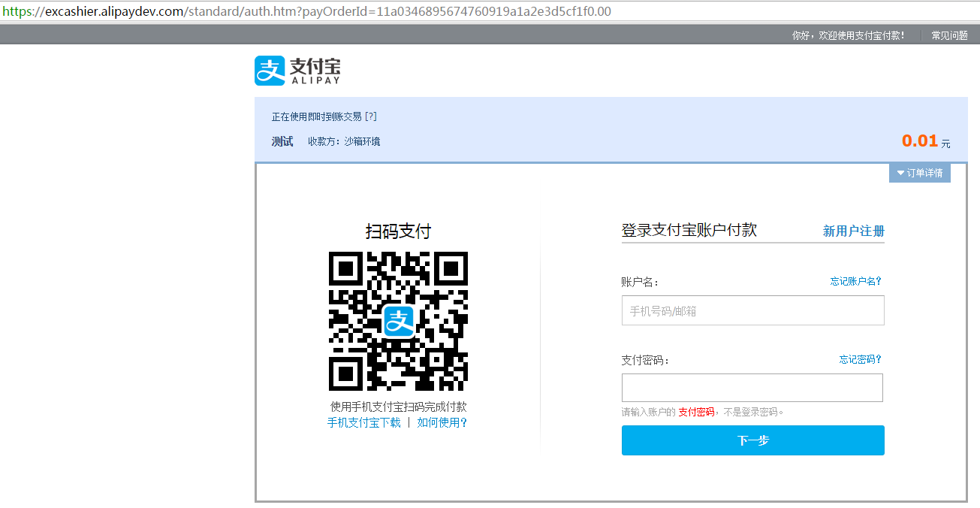Click the Alipay logo in the header
980x508 pixels.
click(x=297, y=71)
